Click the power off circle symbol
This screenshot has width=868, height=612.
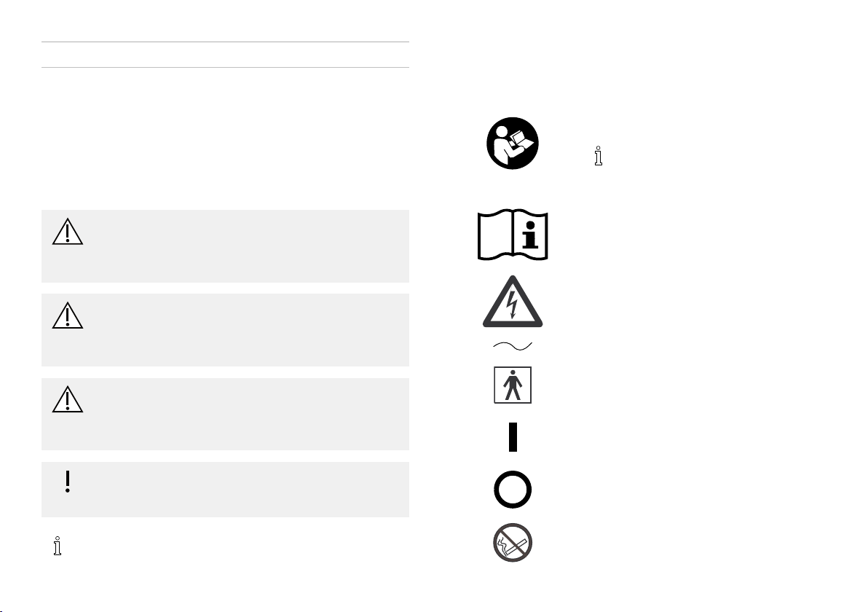pyautogui.click(x=513, y=490)
